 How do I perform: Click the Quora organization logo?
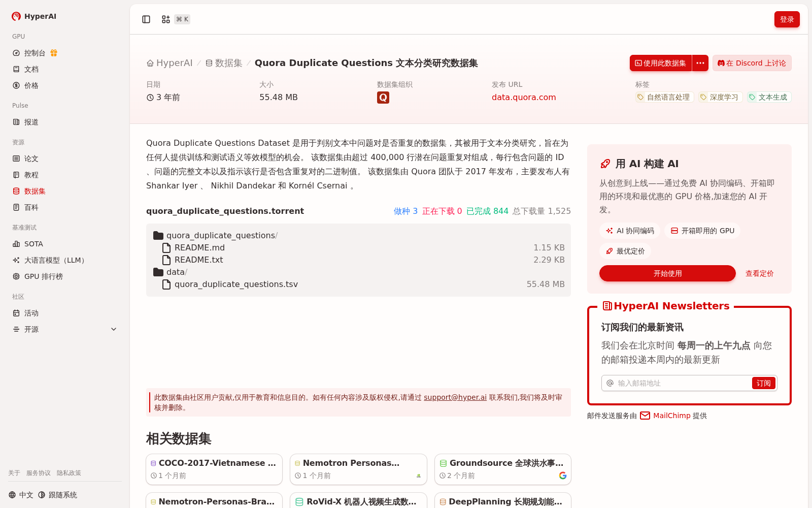pos(383,98)
